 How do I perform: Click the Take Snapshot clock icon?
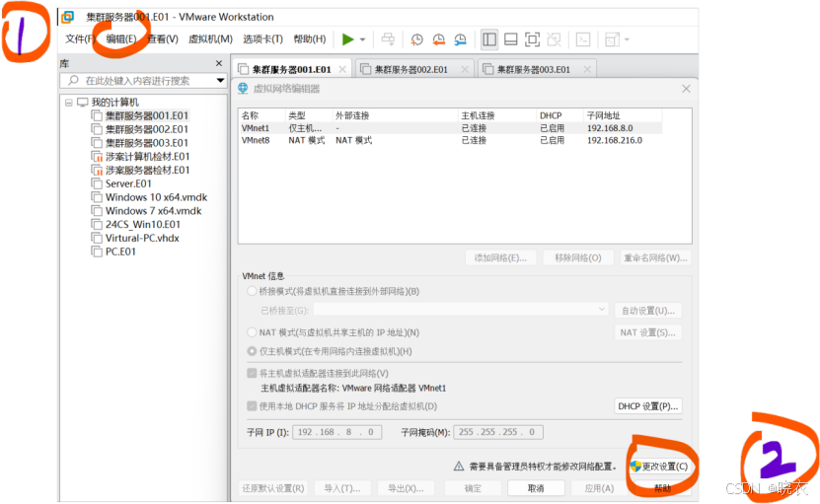click(x=416, y=39)
